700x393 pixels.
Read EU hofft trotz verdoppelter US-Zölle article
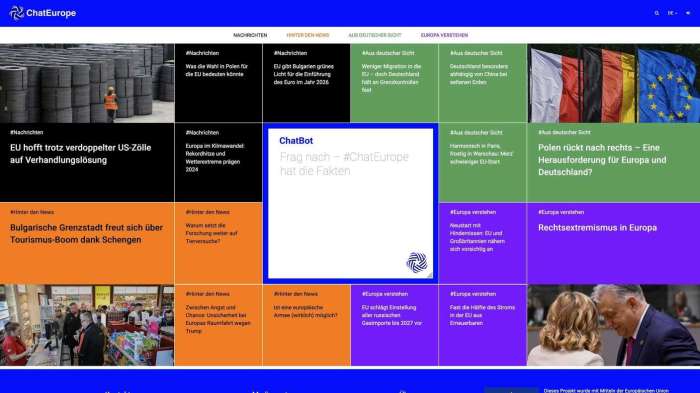[x=81, y=154]
